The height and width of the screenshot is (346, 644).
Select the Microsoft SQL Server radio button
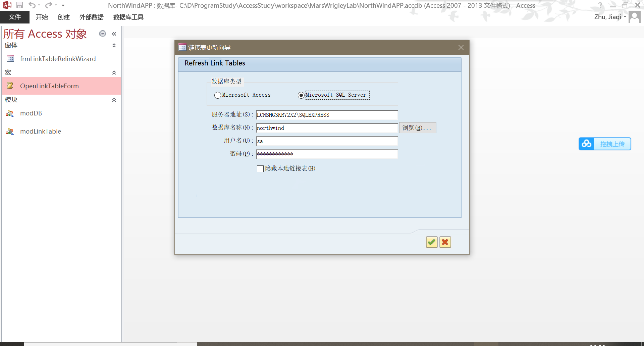[301, 95]
